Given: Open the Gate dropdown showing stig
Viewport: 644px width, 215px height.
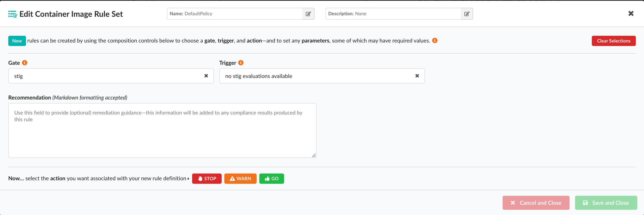Looking at the screenshot, I should (105, 76).
